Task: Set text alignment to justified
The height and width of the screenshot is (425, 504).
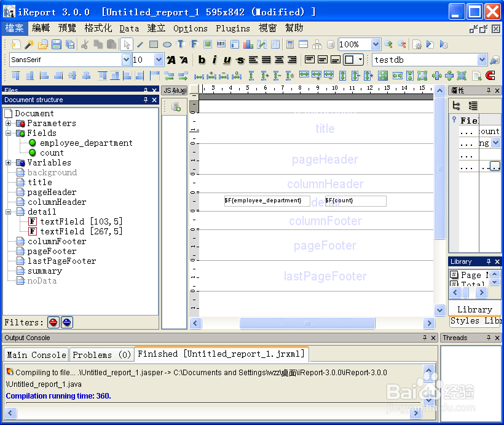Action: [266, 60]
